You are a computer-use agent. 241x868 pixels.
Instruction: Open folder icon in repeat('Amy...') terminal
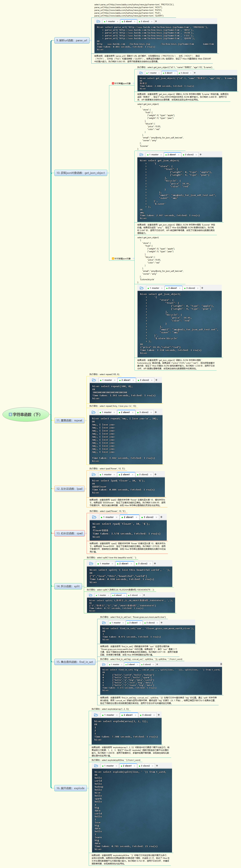click(94, 412)
